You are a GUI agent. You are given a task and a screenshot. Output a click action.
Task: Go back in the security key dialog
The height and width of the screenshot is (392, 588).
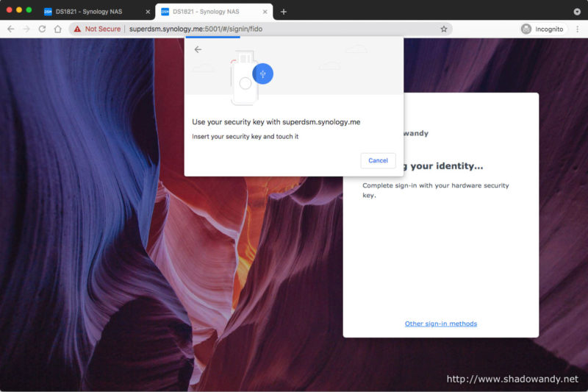pos(198,49)
